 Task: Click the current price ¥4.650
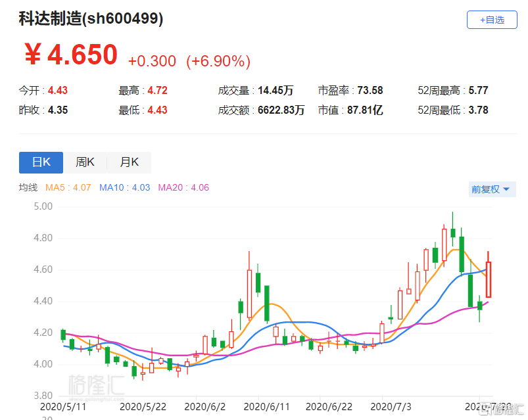(71, 54)
